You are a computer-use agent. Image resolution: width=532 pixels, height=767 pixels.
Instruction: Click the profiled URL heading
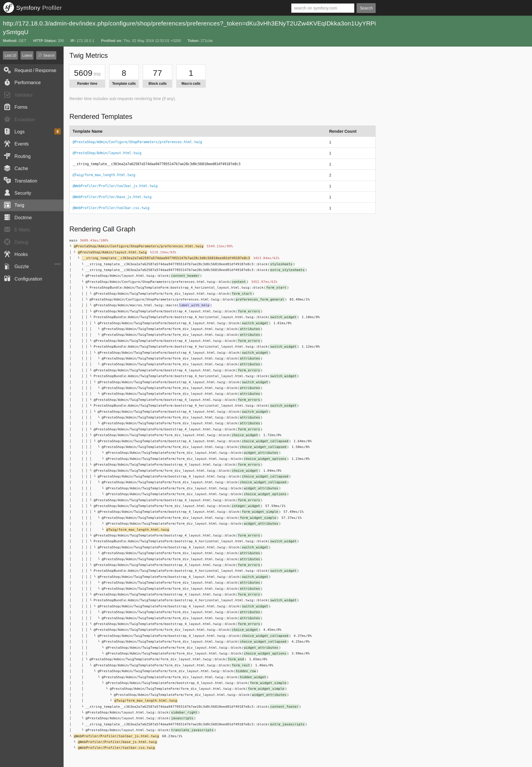[x=189, y=28]
